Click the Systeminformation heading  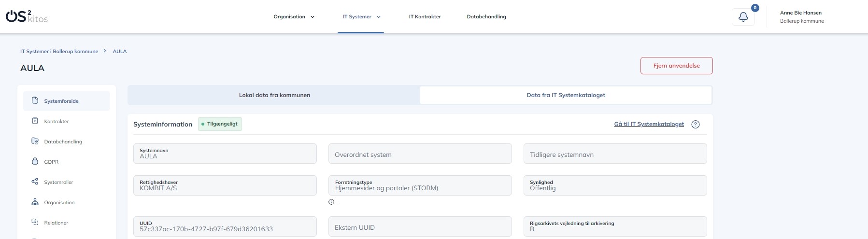coord(163,124)
